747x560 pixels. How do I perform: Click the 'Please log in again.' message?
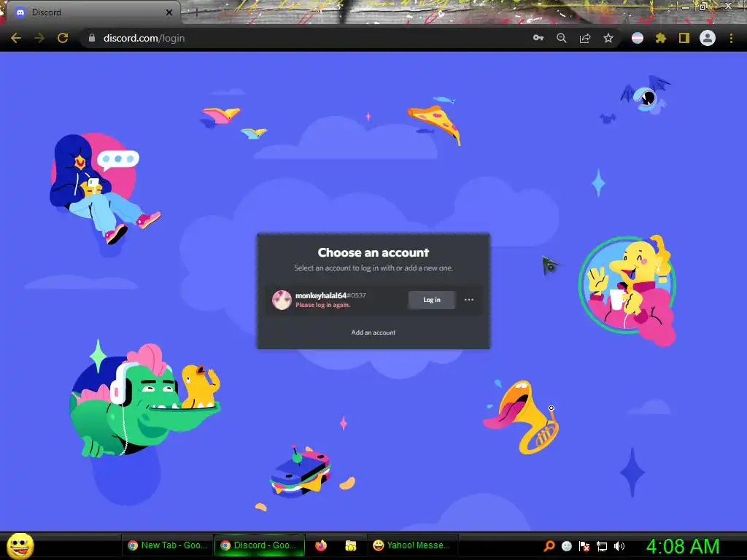[x=322, y=305]
